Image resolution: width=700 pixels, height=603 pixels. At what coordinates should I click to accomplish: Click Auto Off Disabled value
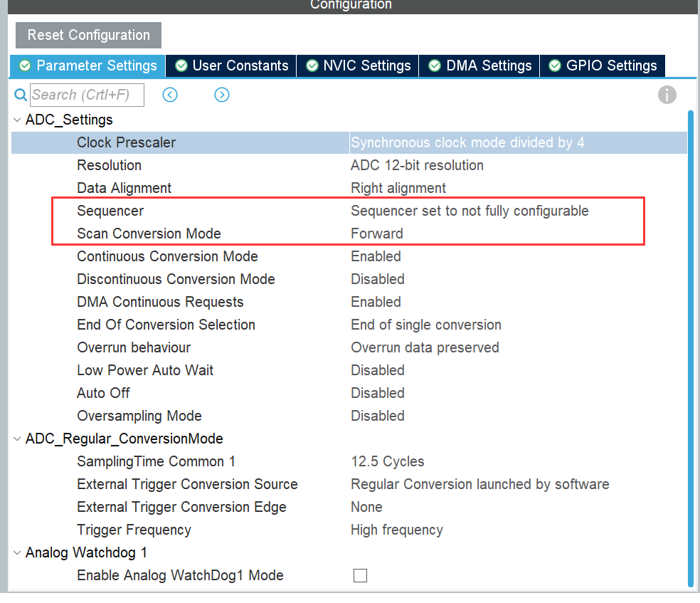[378, 393]
